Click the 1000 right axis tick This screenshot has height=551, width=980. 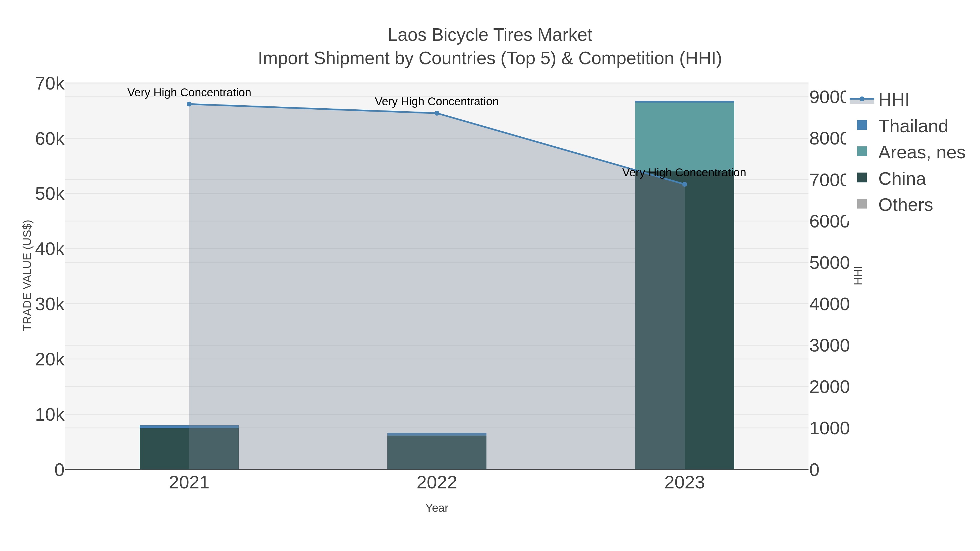coord(829,429)
